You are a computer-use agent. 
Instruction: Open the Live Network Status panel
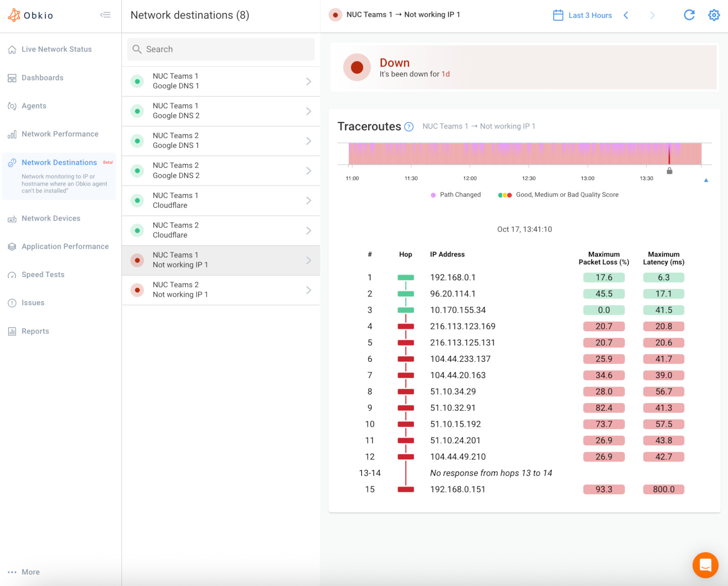[56, 49]
